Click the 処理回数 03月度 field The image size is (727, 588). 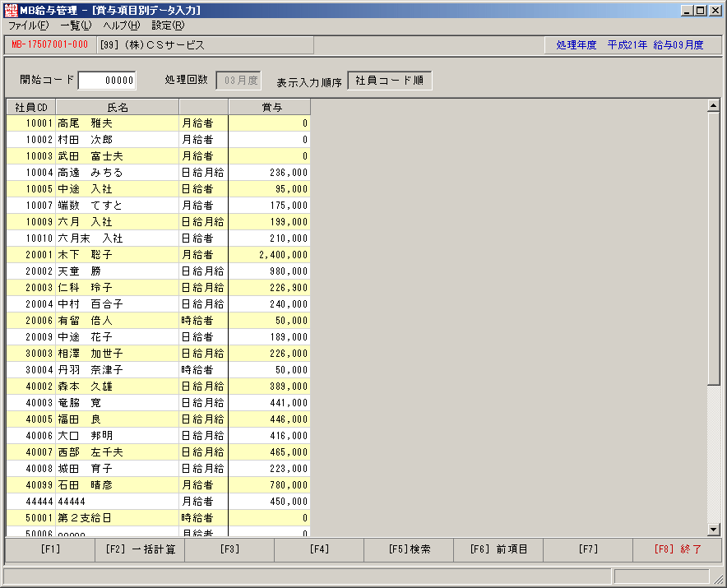click(x=238, y=81)
